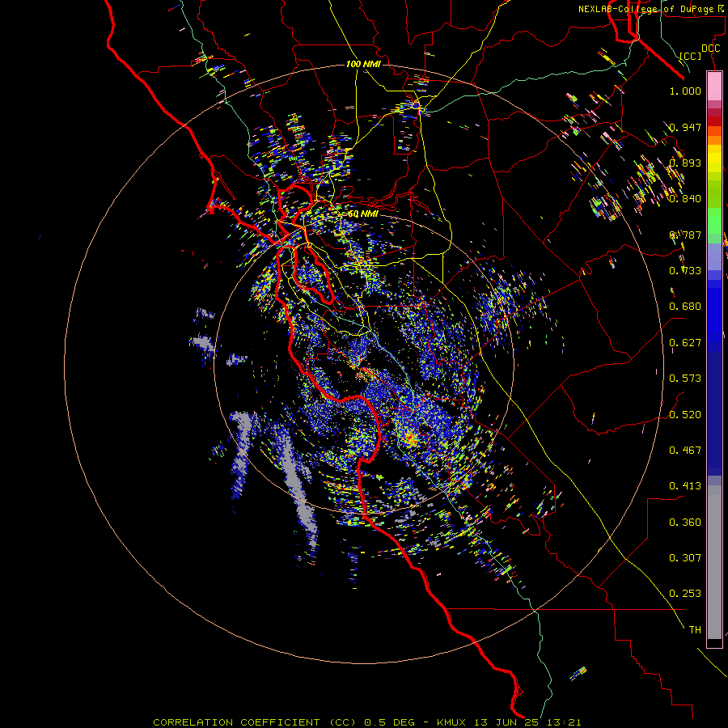
Task: Select the 0.520 scale value
Action: [x=685, y=415]
